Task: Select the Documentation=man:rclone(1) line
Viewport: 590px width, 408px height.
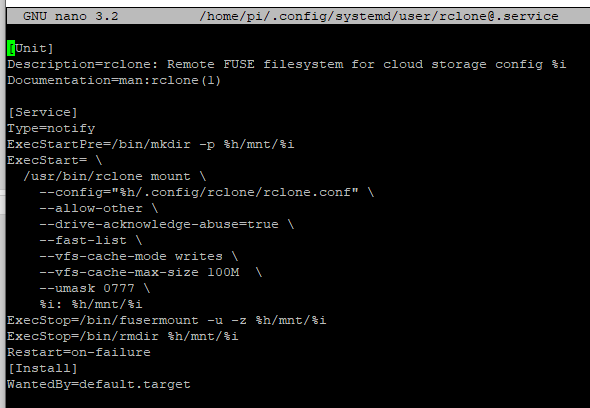Action: click(x=114, y=80)
